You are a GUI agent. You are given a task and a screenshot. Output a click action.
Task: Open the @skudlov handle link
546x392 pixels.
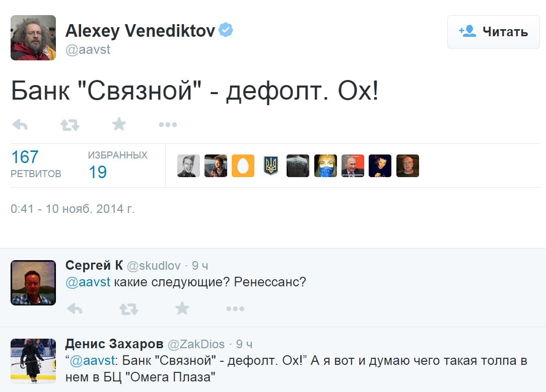pyautogui.click(x=153, y=266)
